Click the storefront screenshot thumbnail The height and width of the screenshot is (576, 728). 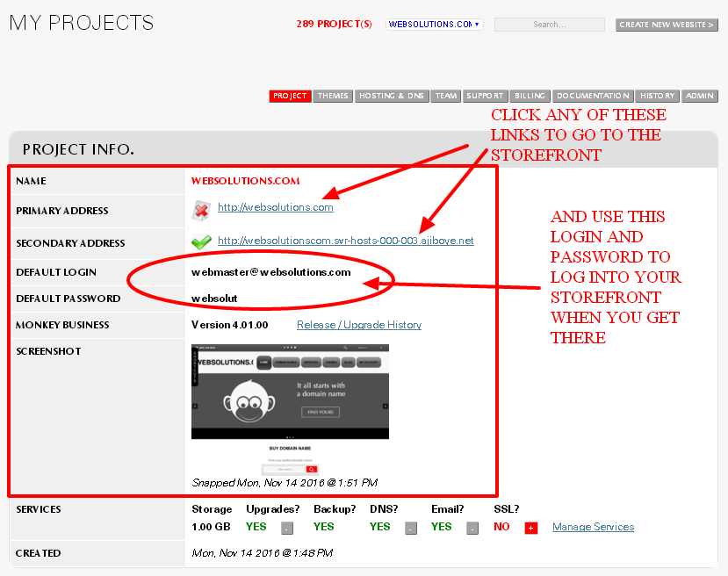coord(290,410)
